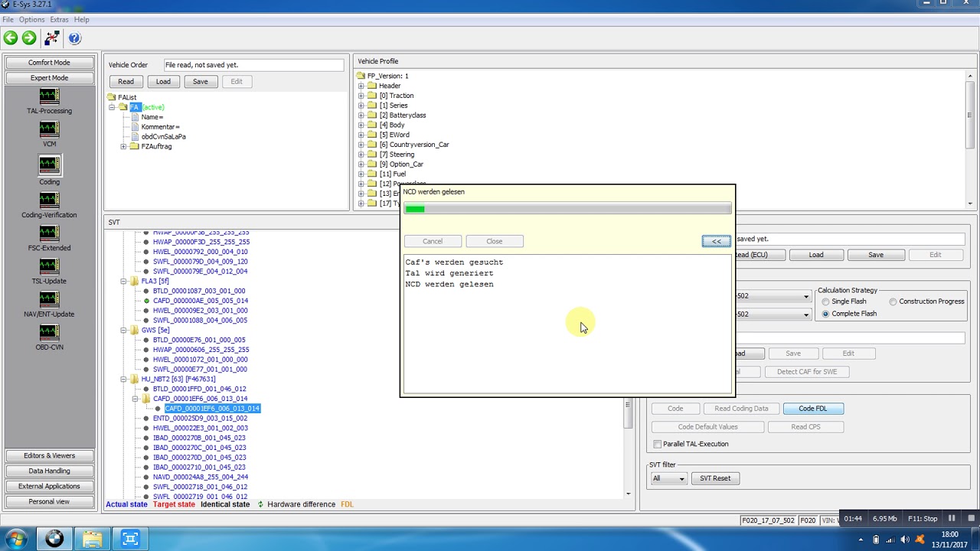Open File Explorer from the taskbar
This screenshot has height=551, width=980.
tap(93, 539)
